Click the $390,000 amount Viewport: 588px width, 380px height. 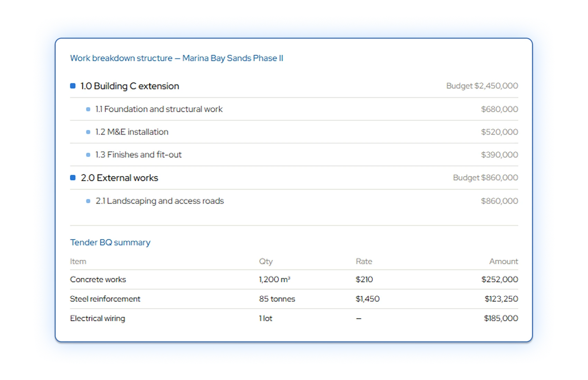[499, 155]
